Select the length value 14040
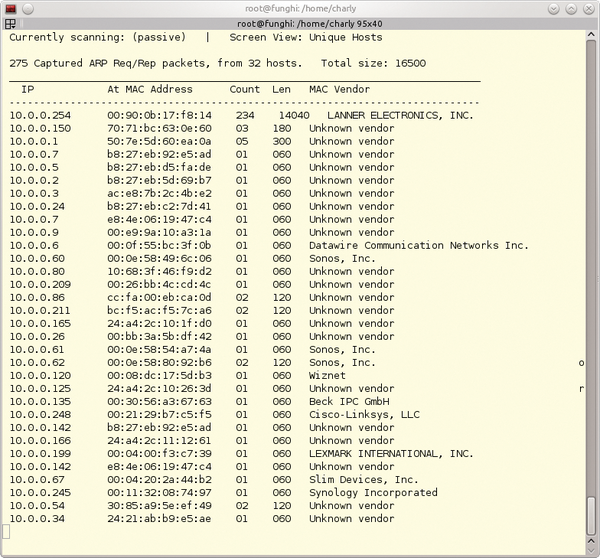Image resolution: width=600 pixels, height=558 pixels. tap(294, 115)
